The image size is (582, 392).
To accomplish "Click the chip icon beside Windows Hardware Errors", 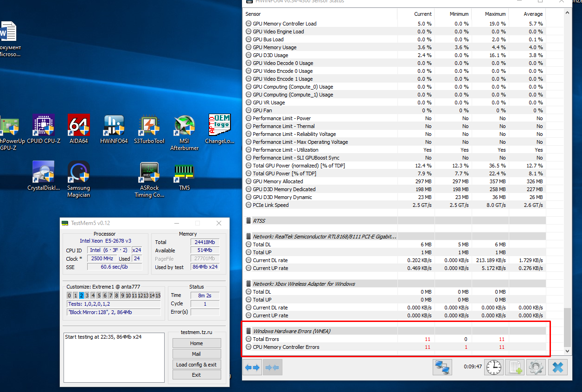I will click(249, 331).
